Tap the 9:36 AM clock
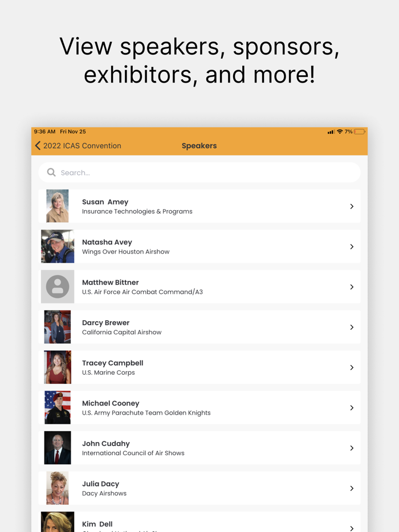This screenshot has height=532, width=399. (x=44, y=132)
